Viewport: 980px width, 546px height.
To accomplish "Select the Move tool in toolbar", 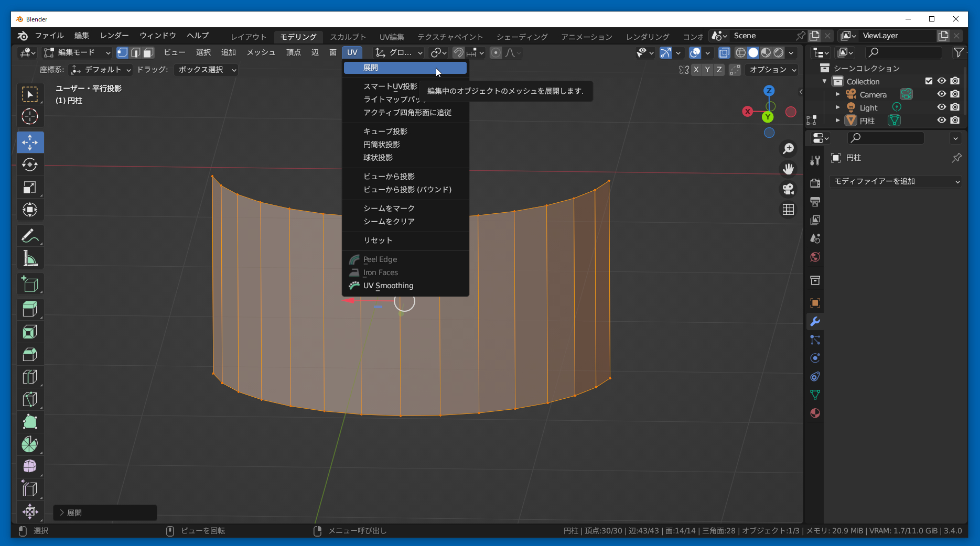I will click(x=30, y=143).
